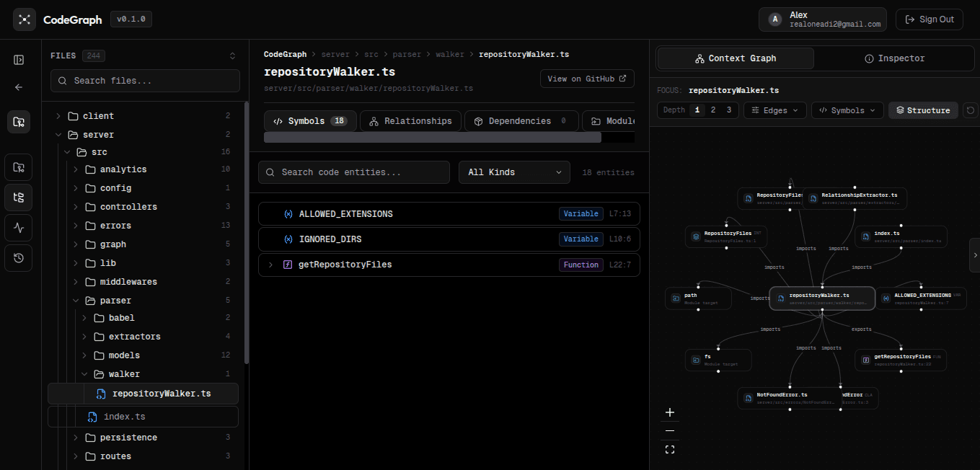Click the Search files input
980x470 pixels.
coord(145,81)
